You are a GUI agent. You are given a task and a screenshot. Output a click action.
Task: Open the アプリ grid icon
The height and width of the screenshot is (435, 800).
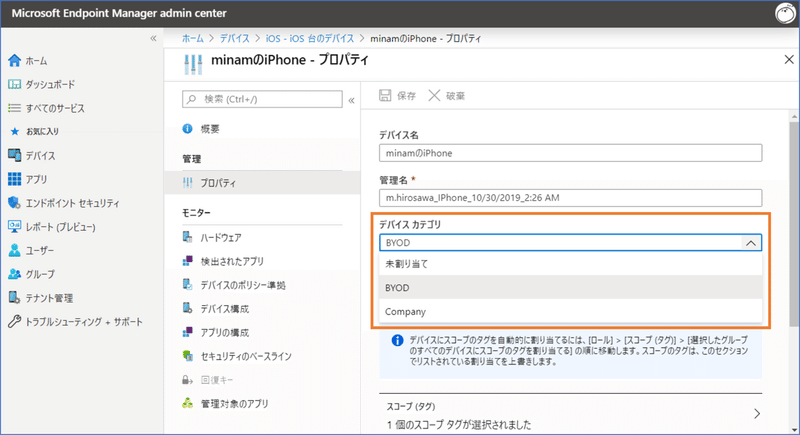point(14,179)
